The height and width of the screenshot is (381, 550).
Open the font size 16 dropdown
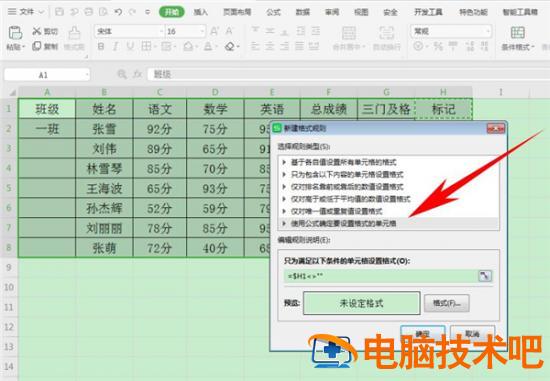(202, 32)
